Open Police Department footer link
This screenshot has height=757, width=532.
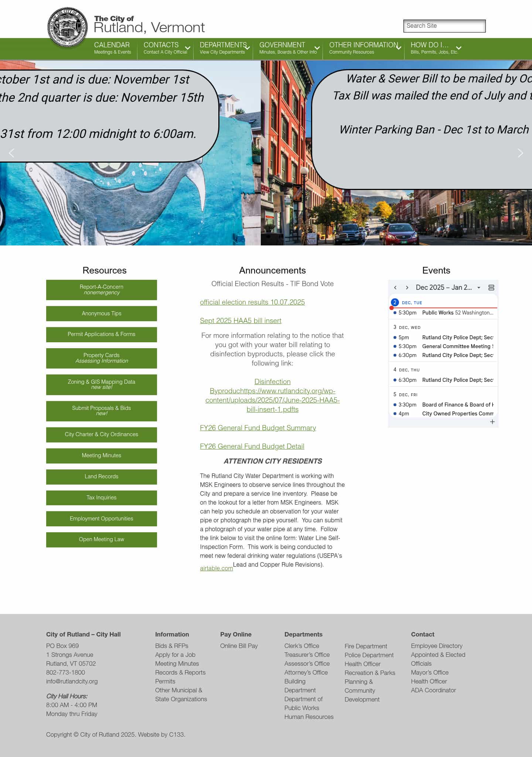point(369,655)
